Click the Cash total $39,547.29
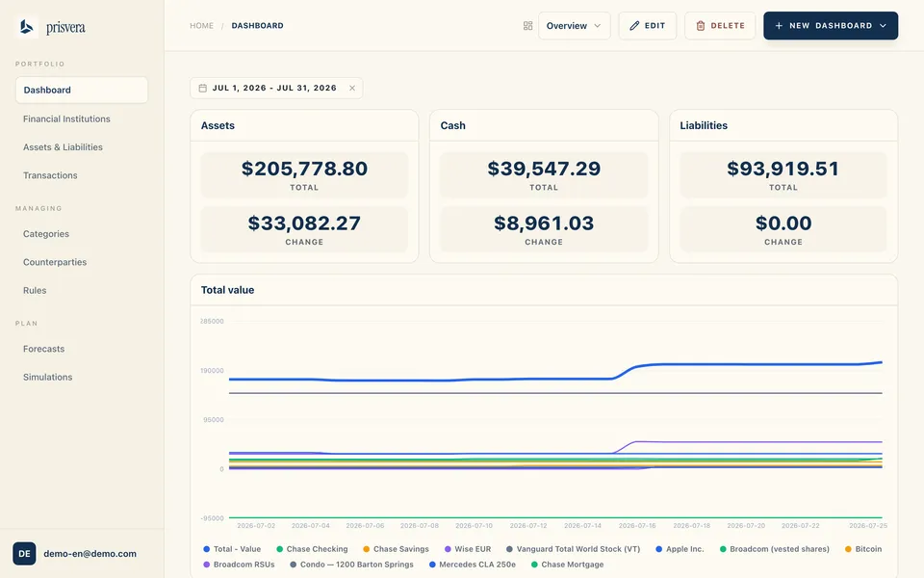Image resolution: width=924 pixels, height=578 pixels. click(x=544, y=169)
